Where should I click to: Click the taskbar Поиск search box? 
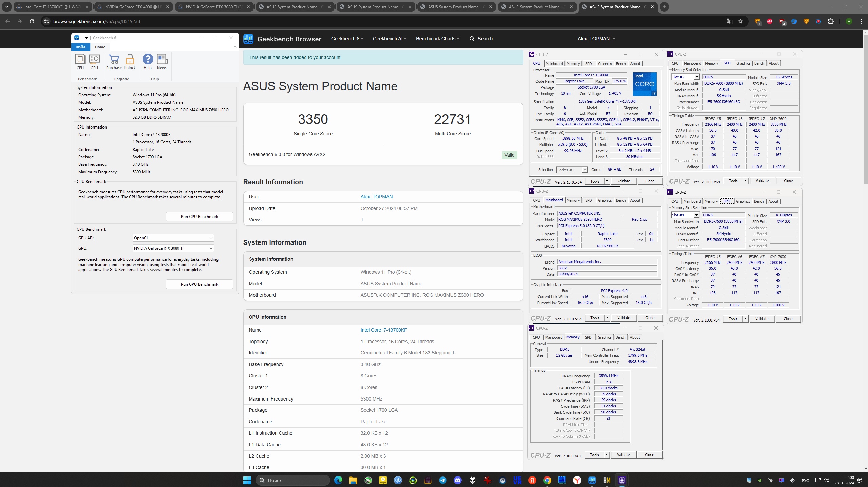pos(293,480)
